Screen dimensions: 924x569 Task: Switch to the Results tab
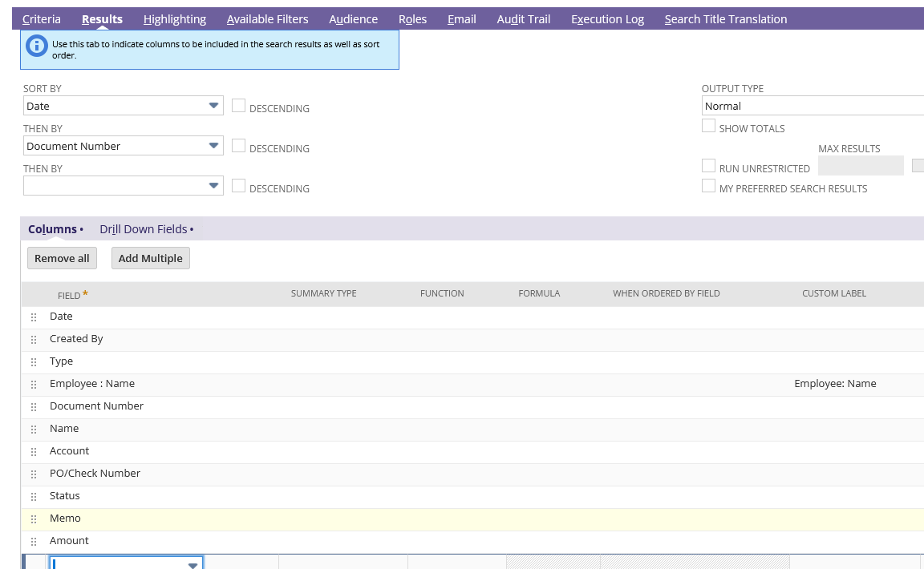click(x=102, y=19)
